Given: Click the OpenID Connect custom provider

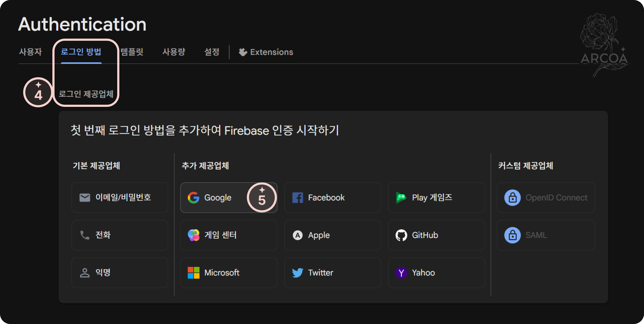Looking at the screenshot, I should [546, 198].
